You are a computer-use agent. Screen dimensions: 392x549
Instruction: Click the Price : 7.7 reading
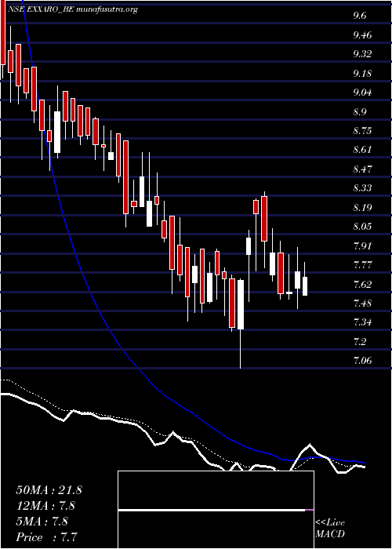coord(47,537)
